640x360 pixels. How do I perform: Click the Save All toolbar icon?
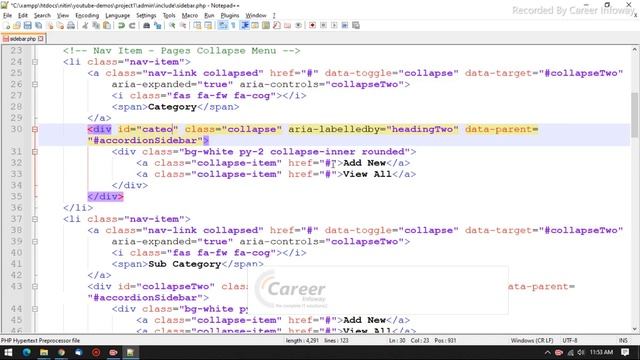pos(38,25)
